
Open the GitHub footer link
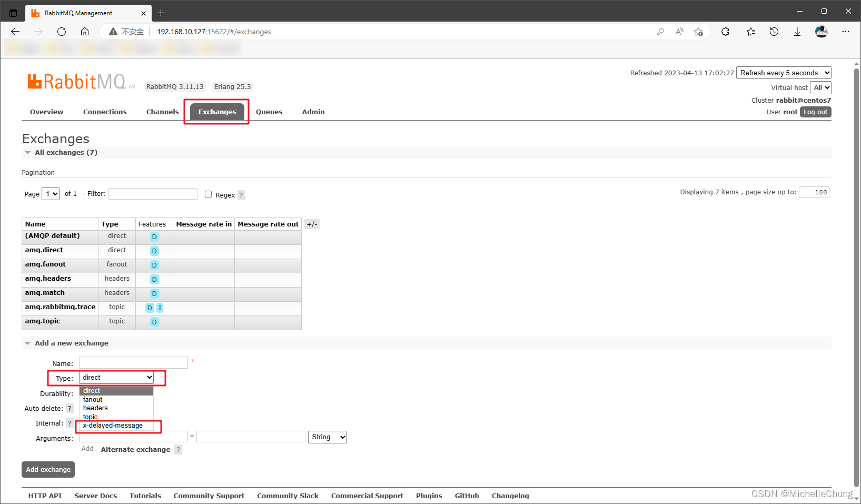[467, 496]
